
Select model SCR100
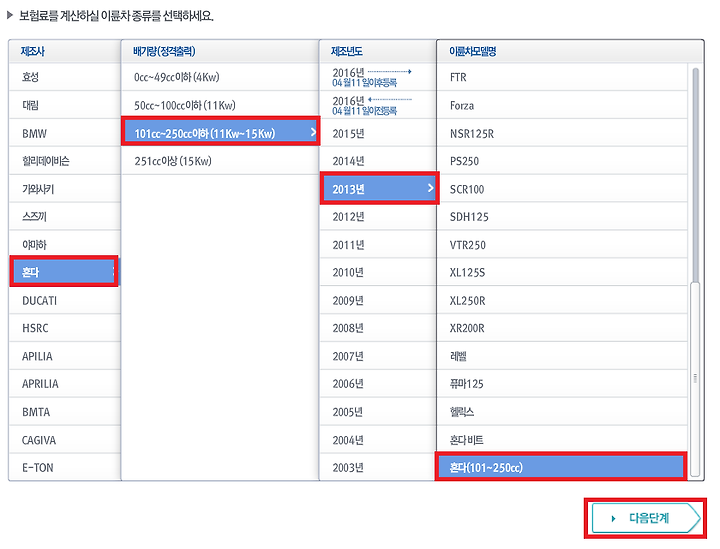(x=562, y=189)
